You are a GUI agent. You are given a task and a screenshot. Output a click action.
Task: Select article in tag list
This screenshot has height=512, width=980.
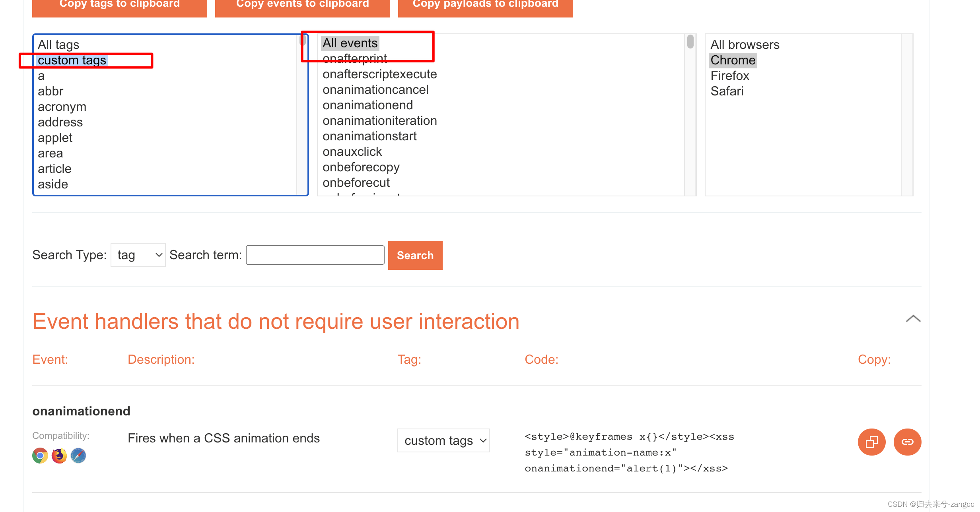click(55, 169)
